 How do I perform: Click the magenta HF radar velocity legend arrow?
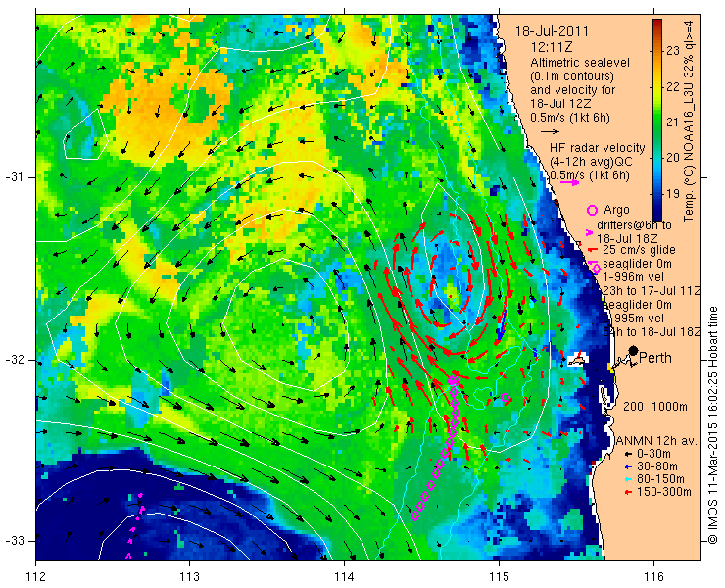[x=569, y=182]
